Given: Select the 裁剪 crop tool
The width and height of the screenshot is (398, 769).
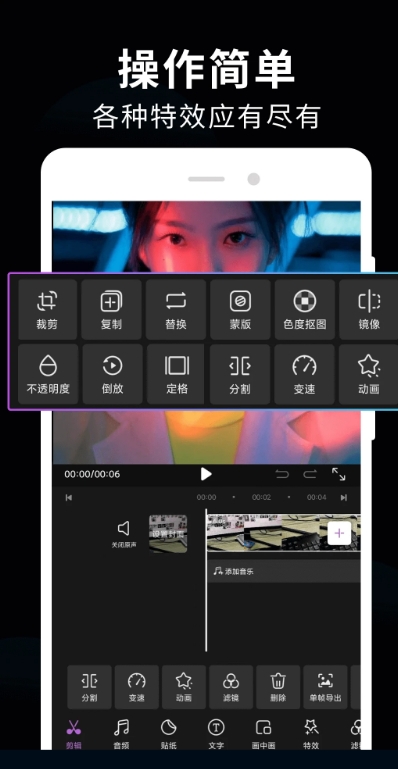Looking at the screenshot, I should (48, 309).
